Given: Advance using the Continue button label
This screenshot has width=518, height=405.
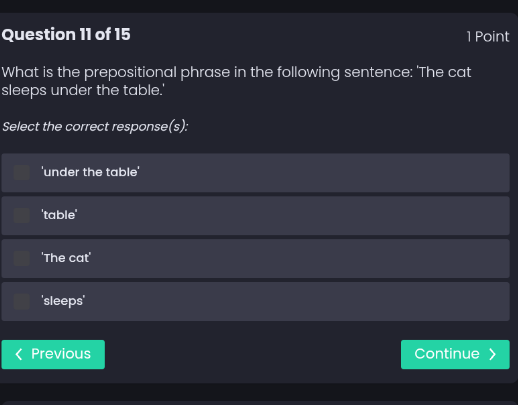Looking at the screenshot, I should pos(447,354).
